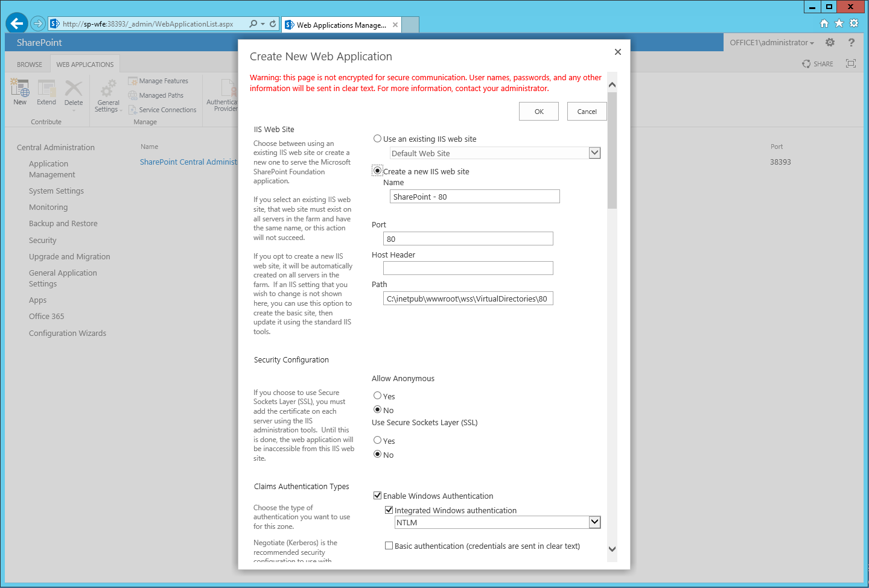Close the Create New Web Application dialog
This screenshot has height=588, width=869.
(617, 52)
